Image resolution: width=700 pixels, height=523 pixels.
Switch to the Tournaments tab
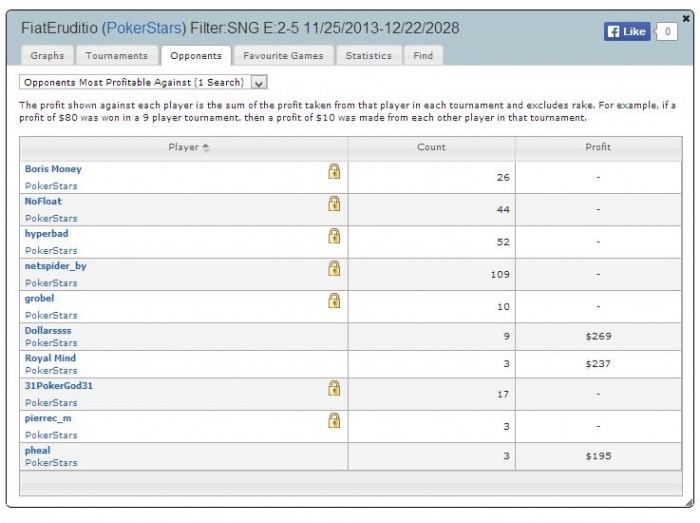[x=117, y=56]
